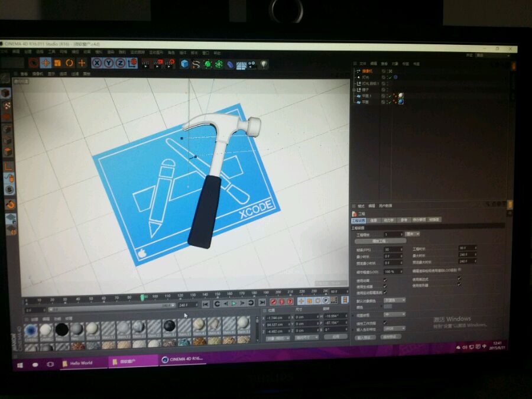
Task: Expand the hammer null object in the tree
Action: [354, 90]
